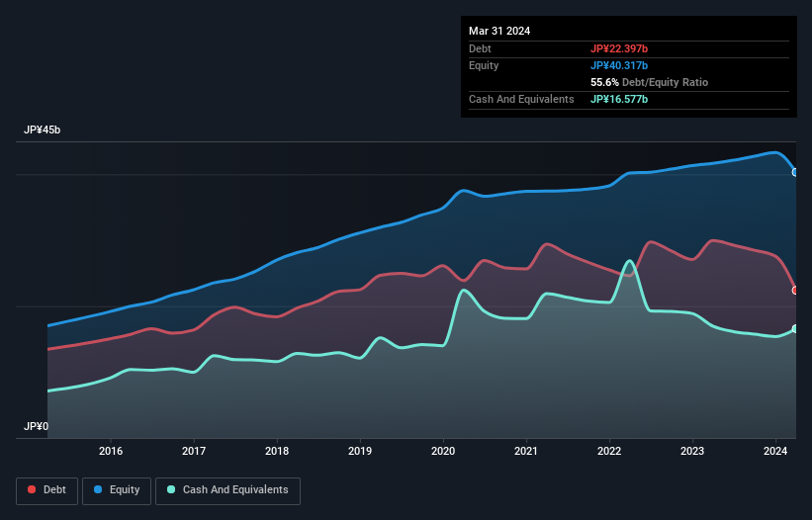
Task: Click the JP¥45b y-axis label
Action: pyautogui.click(x=42, y=130)
